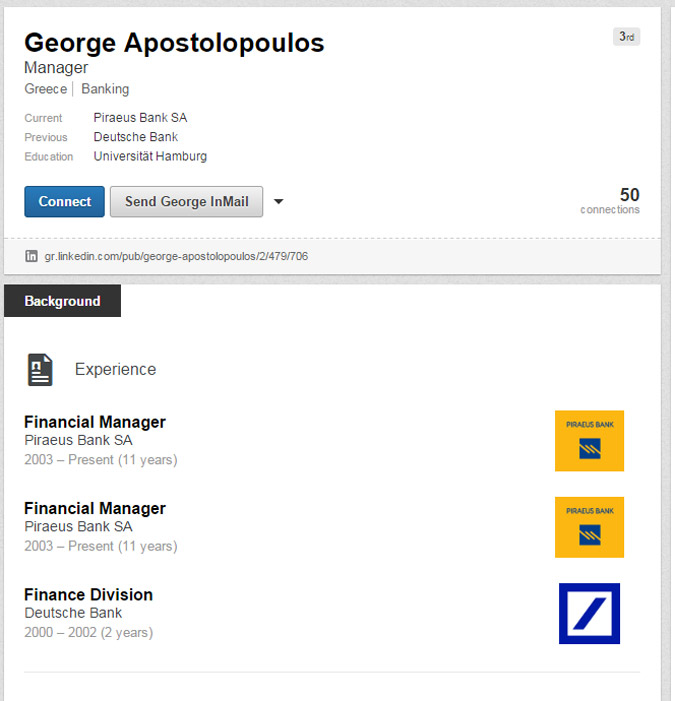Screen dimensions: 675x701
Task: Click the blue Connect button
Action: [64, 201]
